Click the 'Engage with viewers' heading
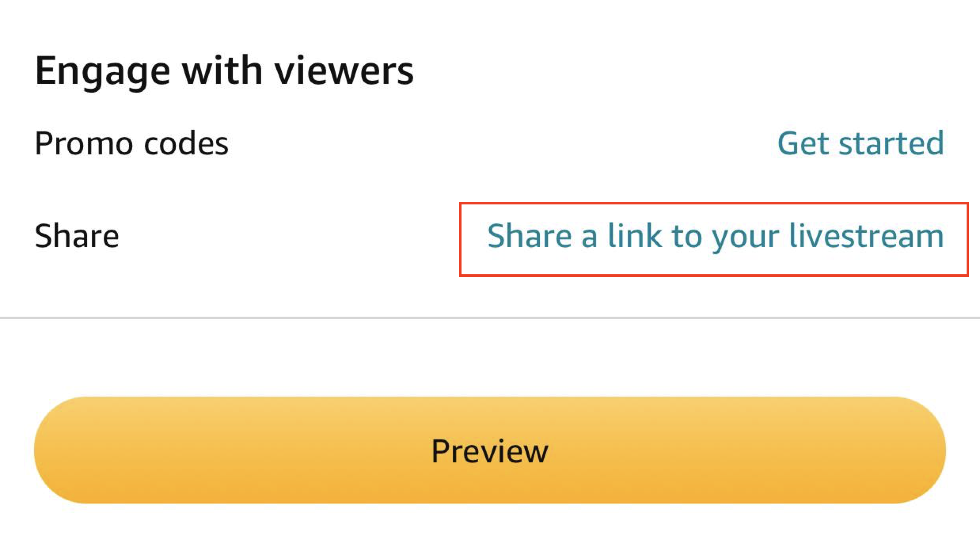 [x=224, y=71]
